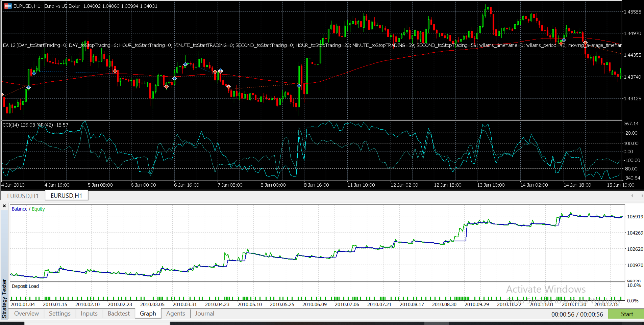Click the '5 Jan 08:00' time axis label
This screenshot has width=644, height=325.
[x=100, y=185]
